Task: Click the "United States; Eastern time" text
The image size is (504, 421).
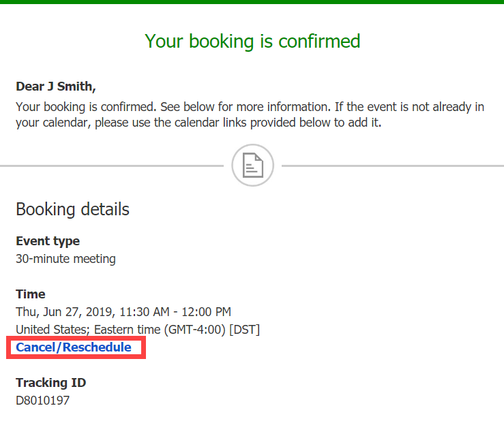Action: pos(83,330)
